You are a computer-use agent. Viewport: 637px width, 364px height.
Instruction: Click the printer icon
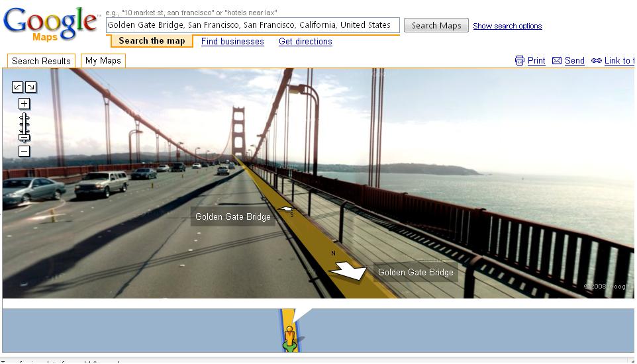pos(520,60)
